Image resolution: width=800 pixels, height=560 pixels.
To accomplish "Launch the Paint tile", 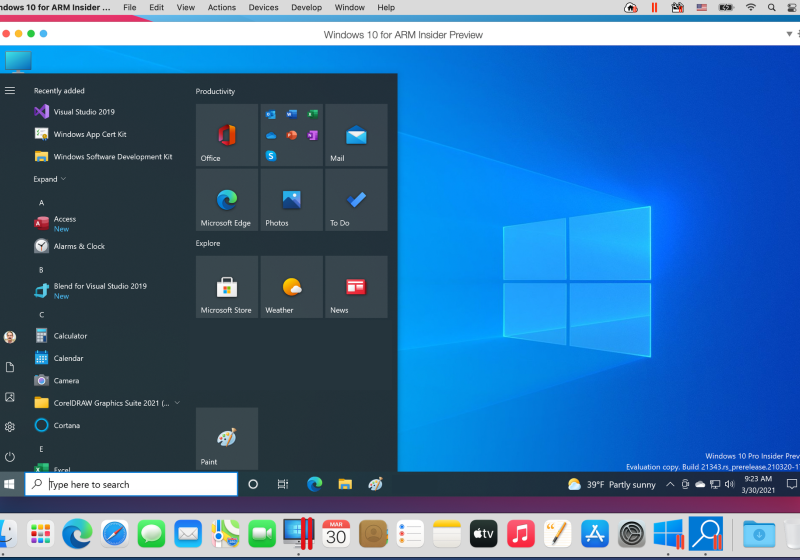I will click(227, 439).
